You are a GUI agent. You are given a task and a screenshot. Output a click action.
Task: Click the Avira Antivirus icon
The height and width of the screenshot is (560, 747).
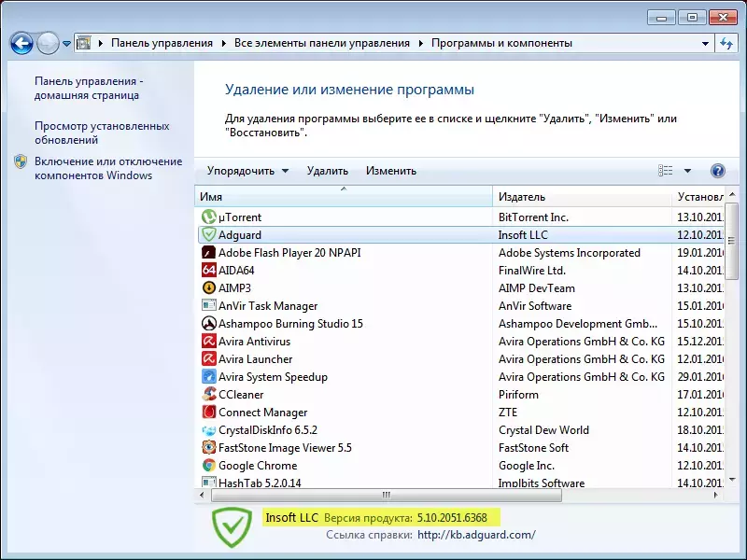[208, 342]
